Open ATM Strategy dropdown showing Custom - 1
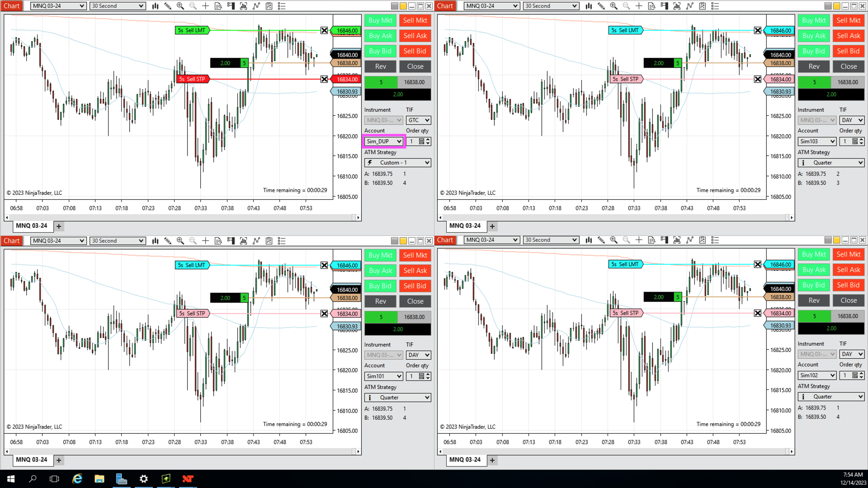 tap(397, 163)
